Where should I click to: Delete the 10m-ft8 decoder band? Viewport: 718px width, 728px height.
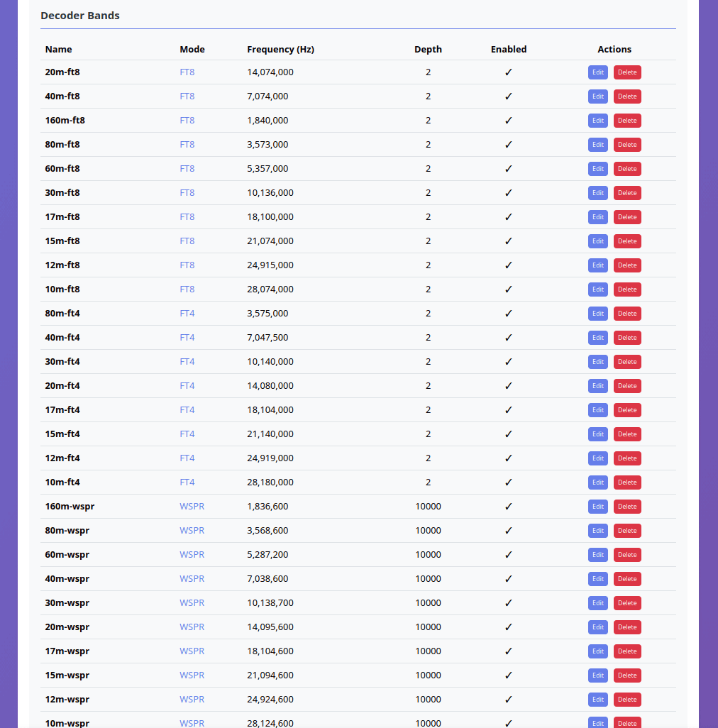tap(626, 289)
